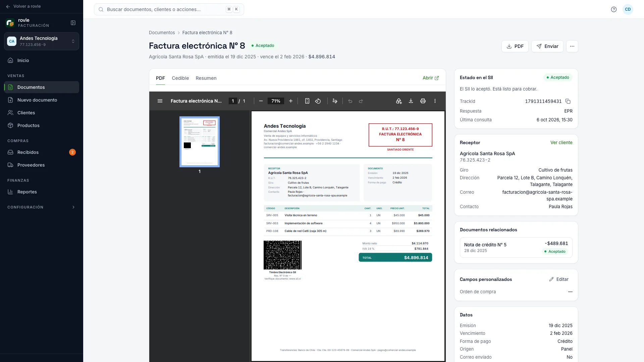Copy the TrackId number
This screenshot has height=362, width=644.
pos(568,101)
